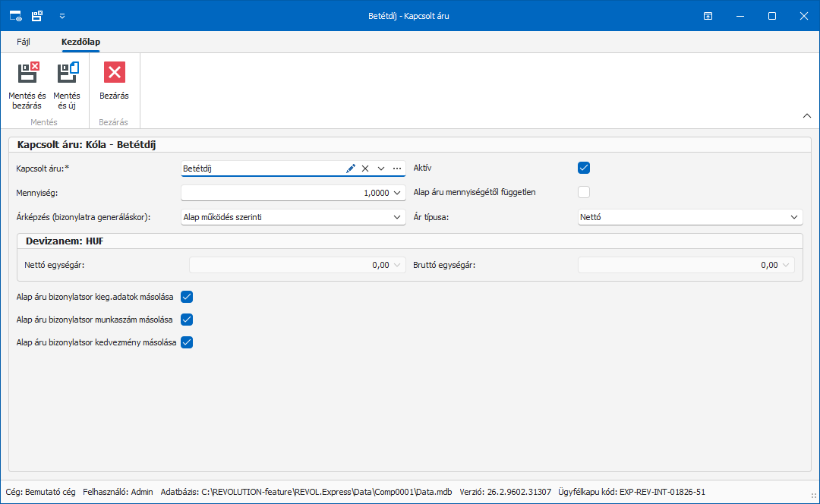This screenshot has width=820, height=504.
Task: Select the Kezdőlap ribbon tab
Action: coord(80,42)
